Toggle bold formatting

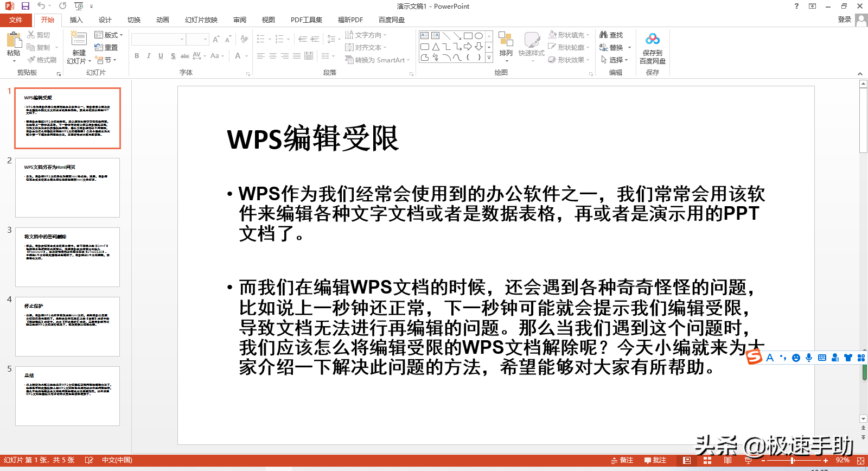pyautogui.click(x=137, y=55)
